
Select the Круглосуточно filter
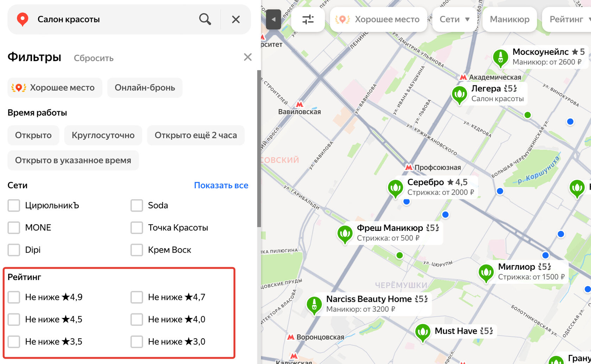(103, 135)
